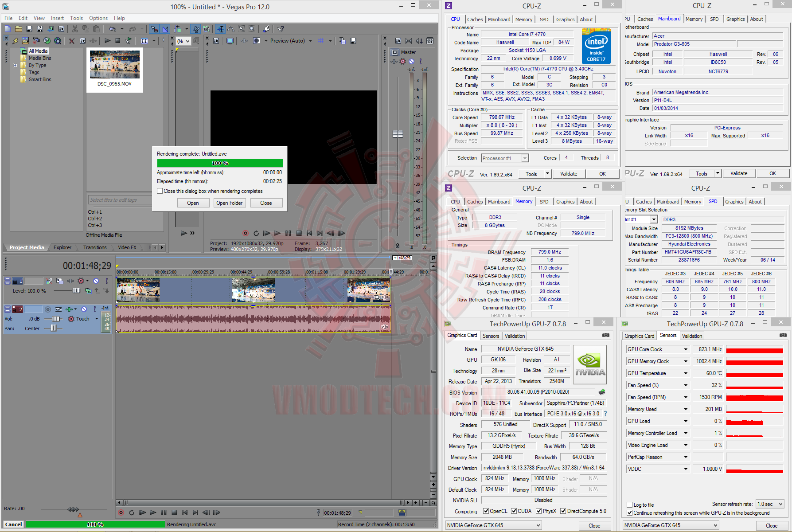Click the BIOS save icon in GPU-Z
792x532 pixels.
(x=602, y=392)
